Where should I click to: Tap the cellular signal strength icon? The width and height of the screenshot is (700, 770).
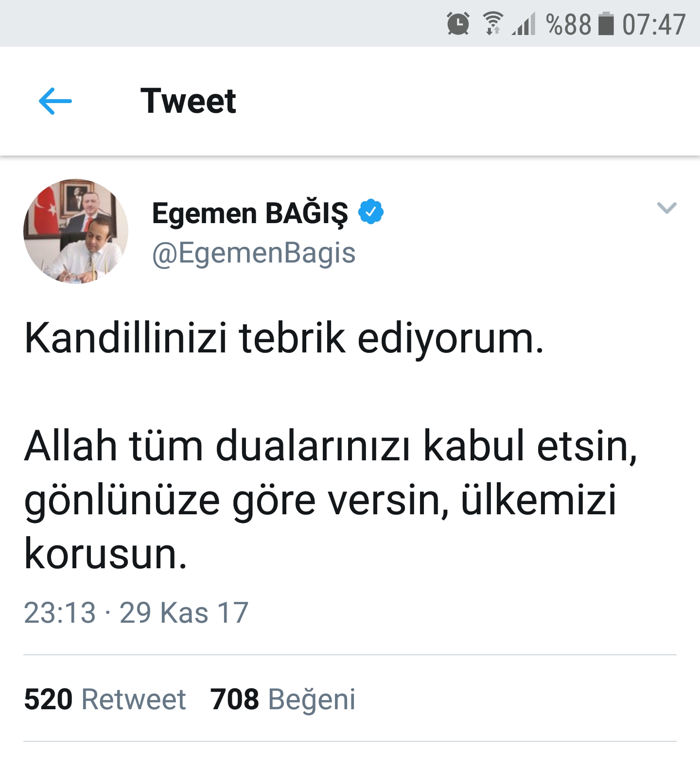click(x=524, y=24)
